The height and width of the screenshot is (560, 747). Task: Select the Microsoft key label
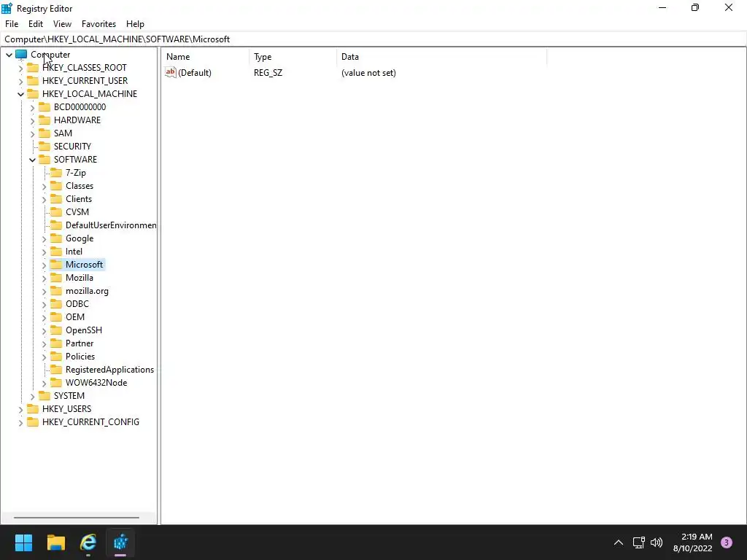(x=85, y=264)
